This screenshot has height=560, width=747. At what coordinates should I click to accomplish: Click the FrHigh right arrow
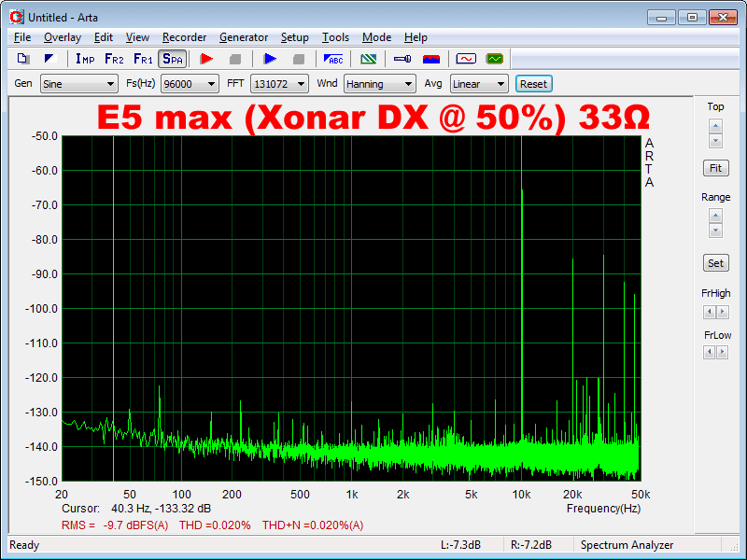click(723, 312)
